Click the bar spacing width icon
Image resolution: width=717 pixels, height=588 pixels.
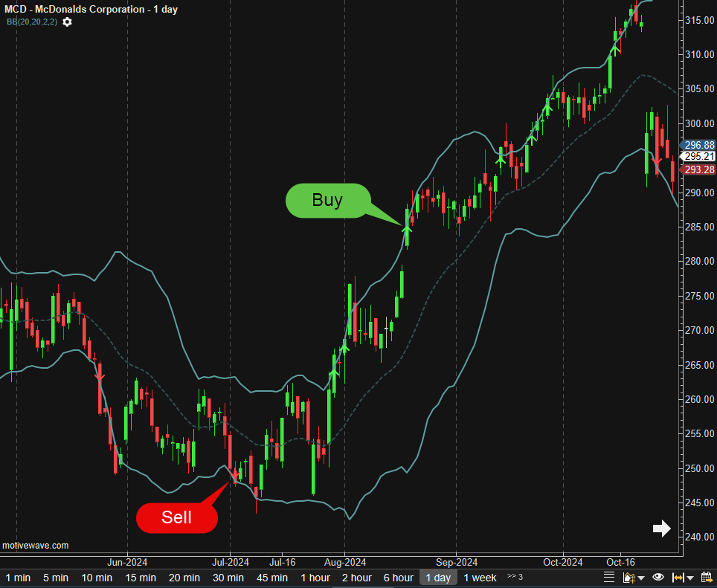pos(678,578)
